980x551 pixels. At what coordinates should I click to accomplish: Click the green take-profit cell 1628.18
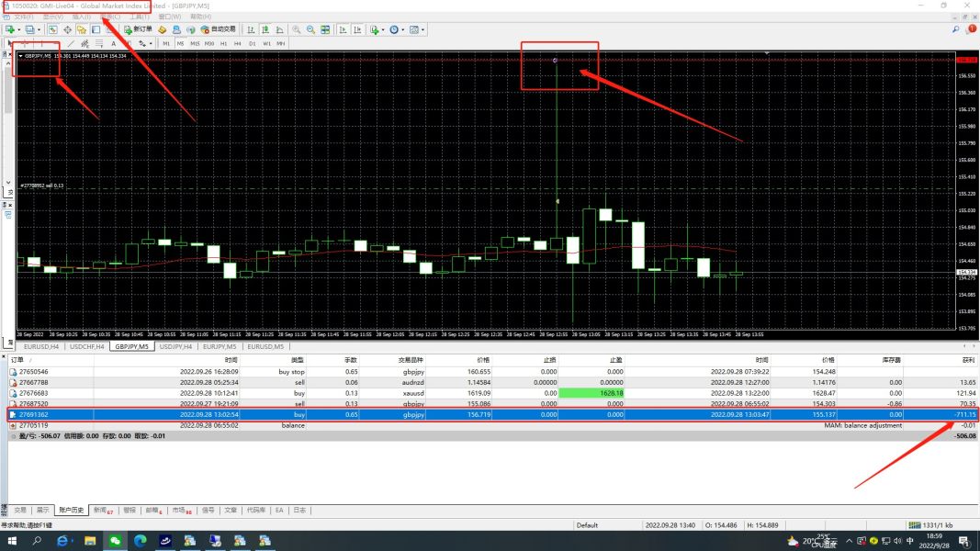point(591,393)
